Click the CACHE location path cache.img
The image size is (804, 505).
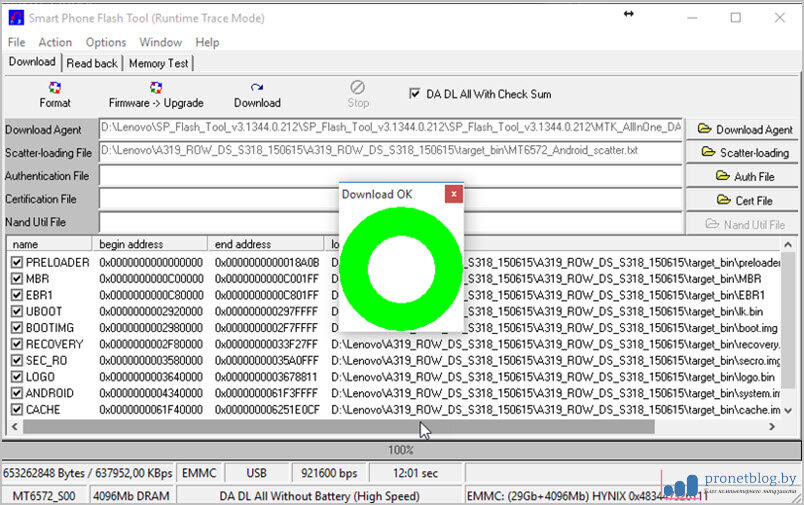tap(555, 410)
